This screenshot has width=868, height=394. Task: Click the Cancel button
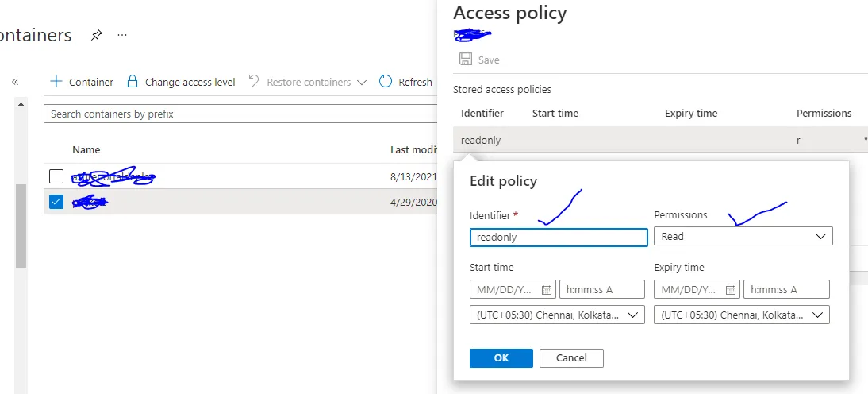coord(571,358)
